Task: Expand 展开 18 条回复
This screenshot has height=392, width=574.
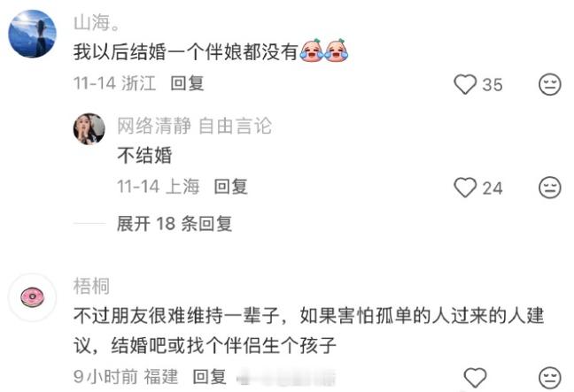Action: click(175, 223)
